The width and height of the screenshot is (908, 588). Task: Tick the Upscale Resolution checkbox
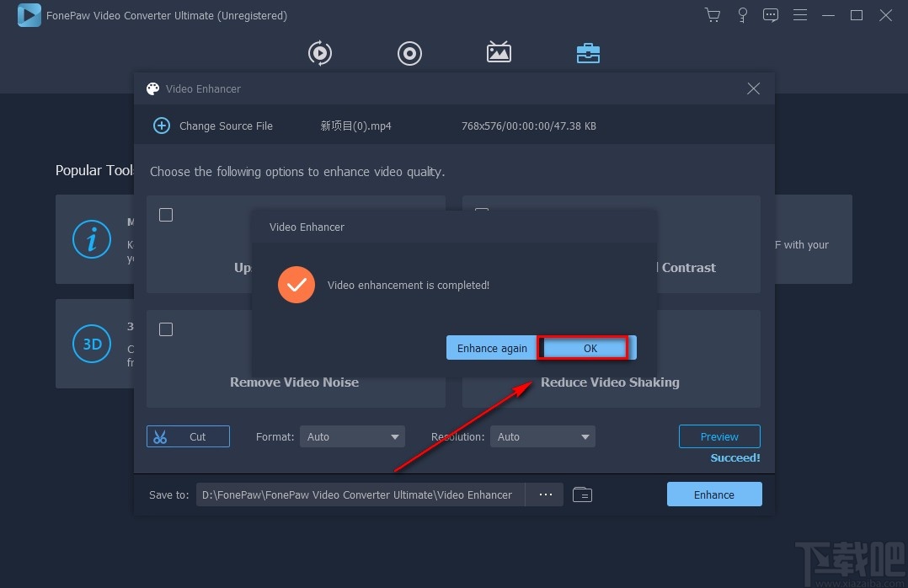click(x=166, y=215)
